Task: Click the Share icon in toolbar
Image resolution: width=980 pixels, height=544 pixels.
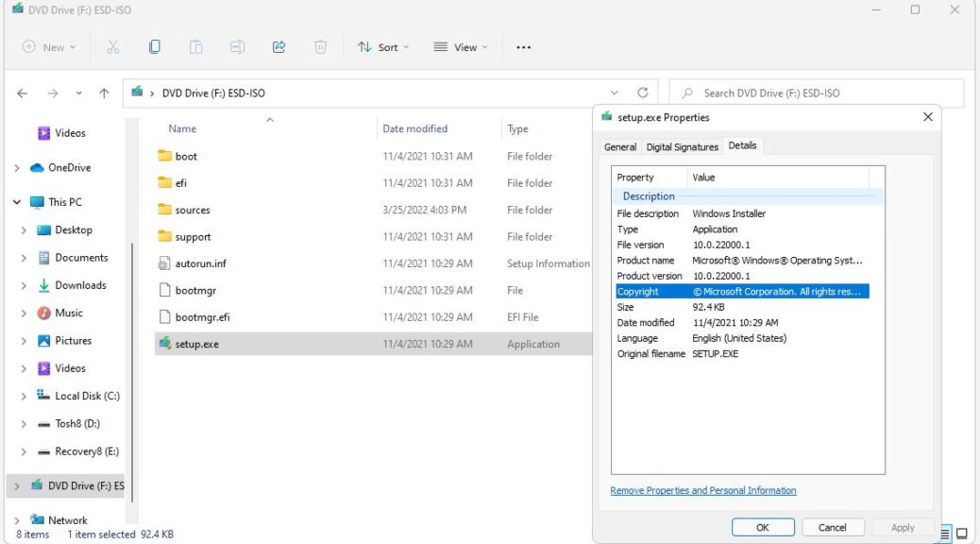Action: pos(279,47)
